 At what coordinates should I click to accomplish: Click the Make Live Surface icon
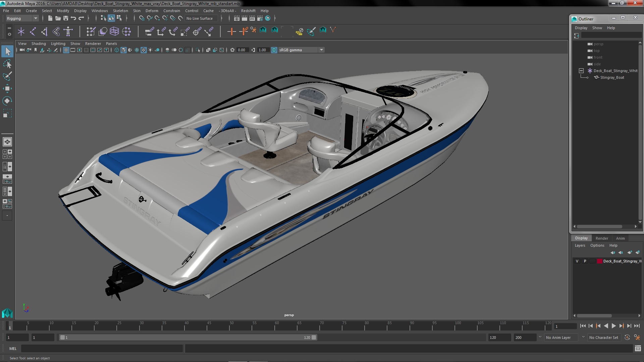(180, 18)
